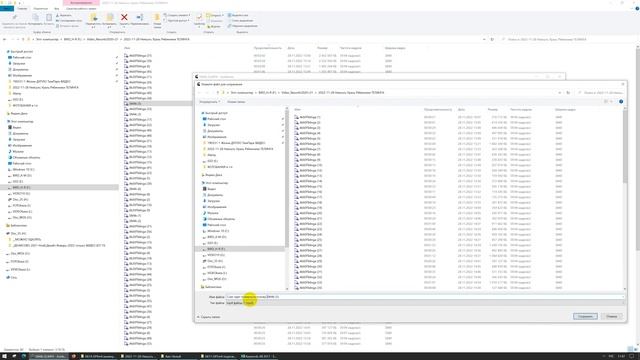Select Рабочий стол under quick access in save dialog
This screenshot has width=640, height=360.
(x=216, y=119)
